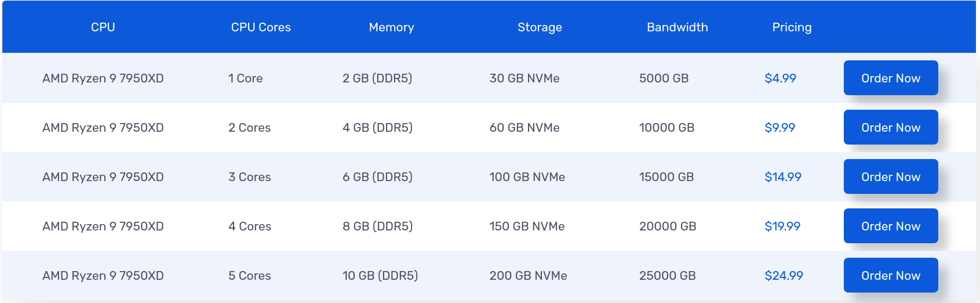Click the CPU Cores column header
The image size is (980, 303).
click(261, 27)
